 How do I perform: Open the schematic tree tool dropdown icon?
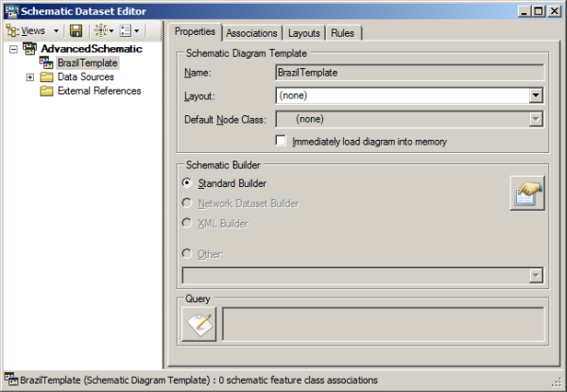pos(104,31)
